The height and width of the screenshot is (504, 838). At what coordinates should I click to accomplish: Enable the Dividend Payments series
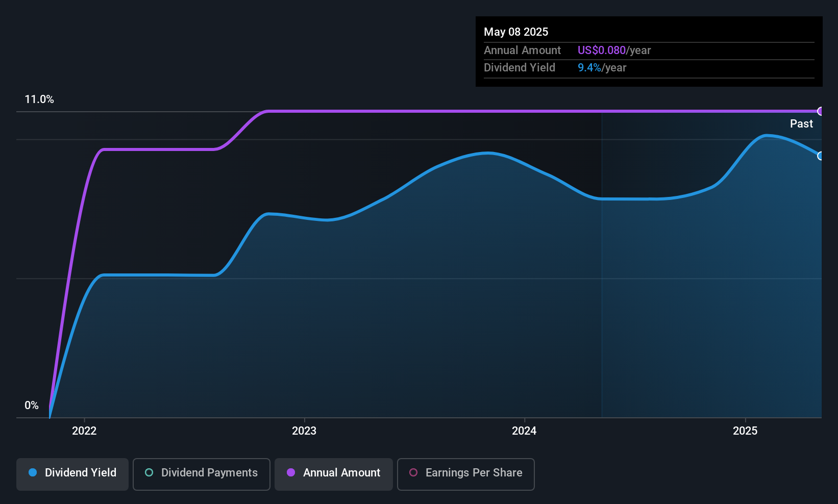point(202,474)
